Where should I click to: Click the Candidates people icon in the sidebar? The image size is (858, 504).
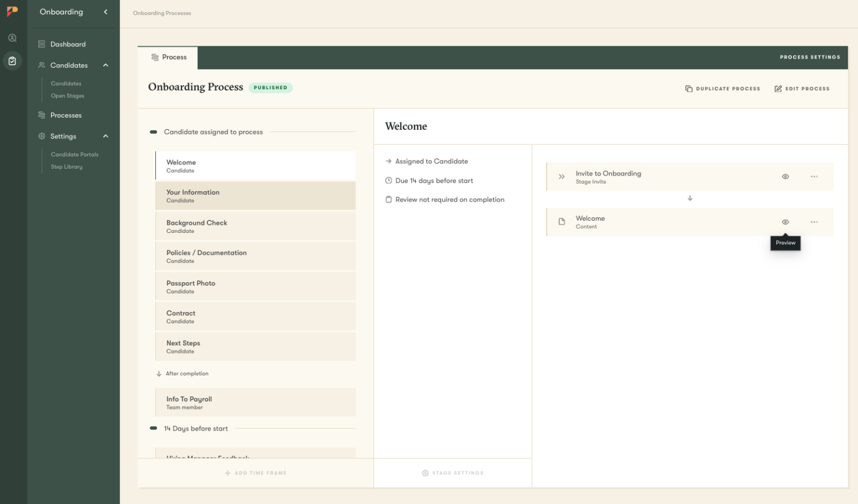coord(41,65)
